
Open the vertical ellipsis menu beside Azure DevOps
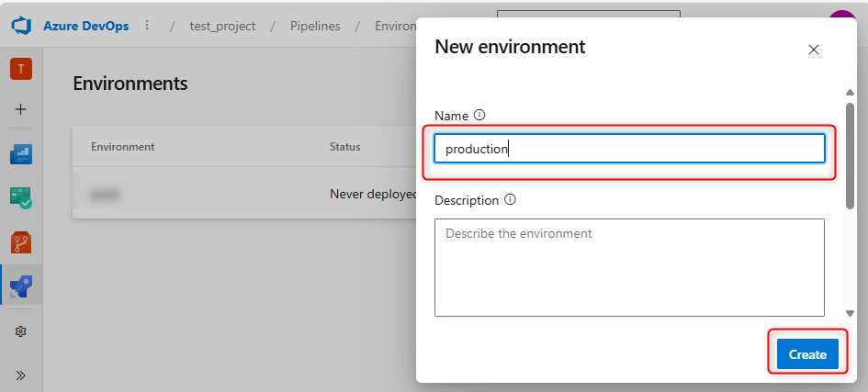click(147, 26)
